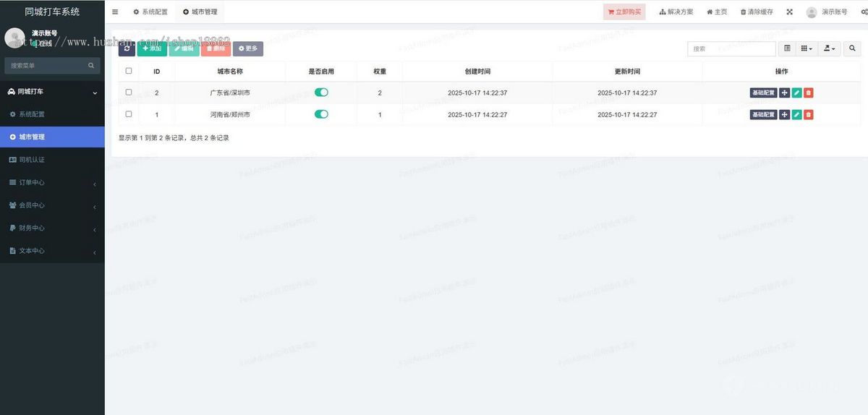
Task: Open 清除缓存 trash option in header
Action: [x=757, y=12]
